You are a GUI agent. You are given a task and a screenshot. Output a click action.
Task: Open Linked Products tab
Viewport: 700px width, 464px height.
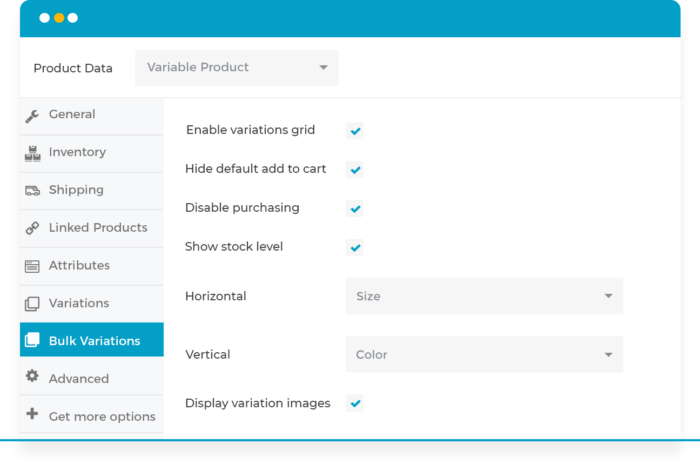(92, 228)
